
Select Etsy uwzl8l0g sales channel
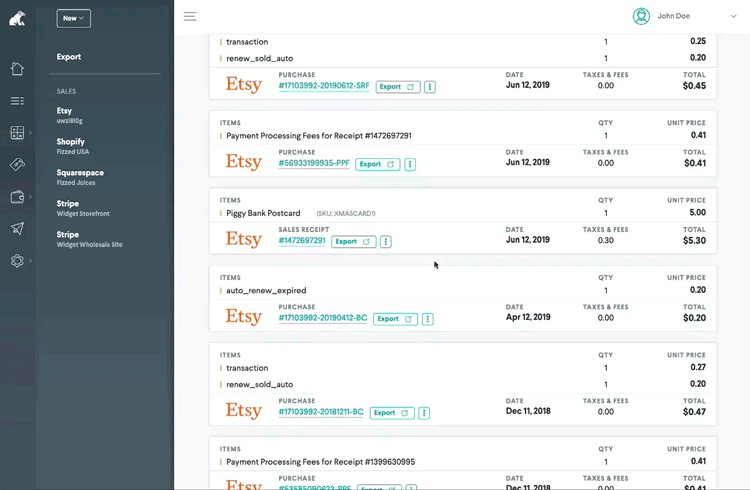[x=70, y=116]
